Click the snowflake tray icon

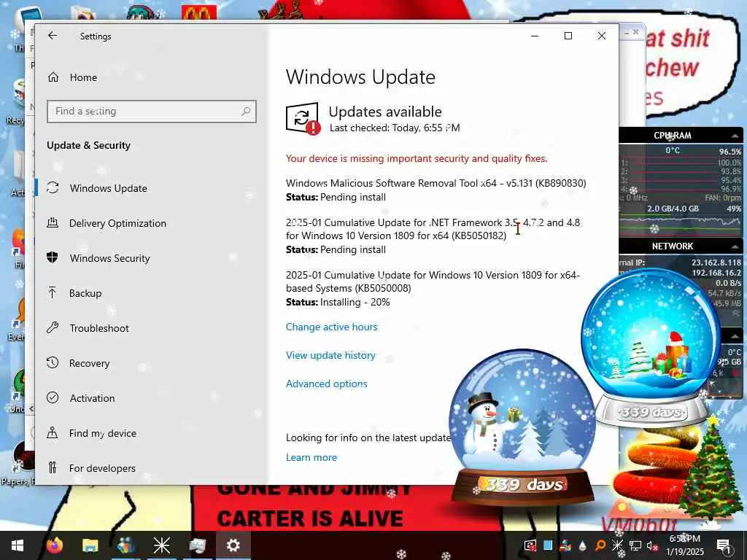(617, 545)
